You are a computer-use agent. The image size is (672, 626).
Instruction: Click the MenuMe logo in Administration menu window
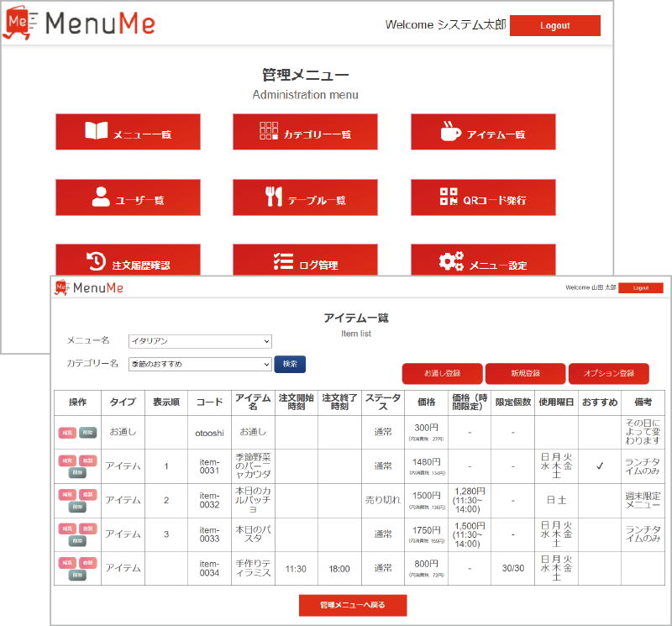(79, 23)
